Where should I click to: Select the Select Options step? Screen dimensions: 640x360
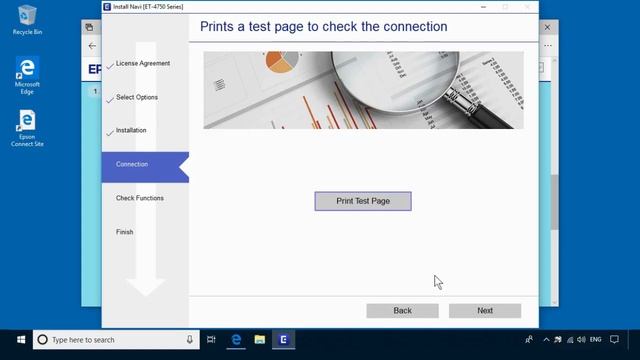coord(137,97)
